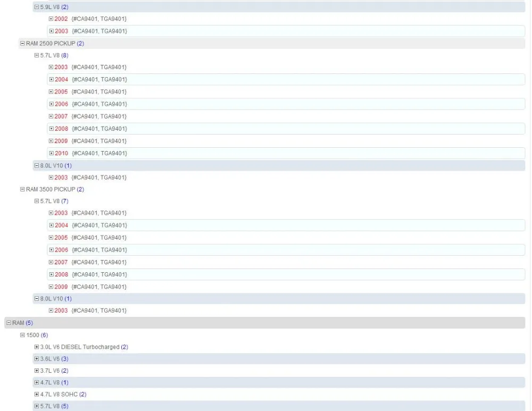Expand 3.0L V6 DIESEL Turbocharged engine

click(37, 347)
